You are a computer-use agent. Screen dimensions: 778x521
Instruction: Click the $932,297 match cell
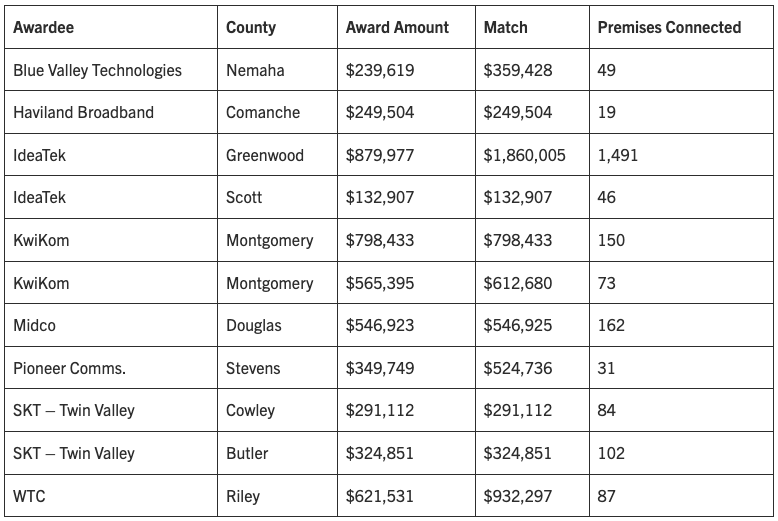(x=518, y=496)
